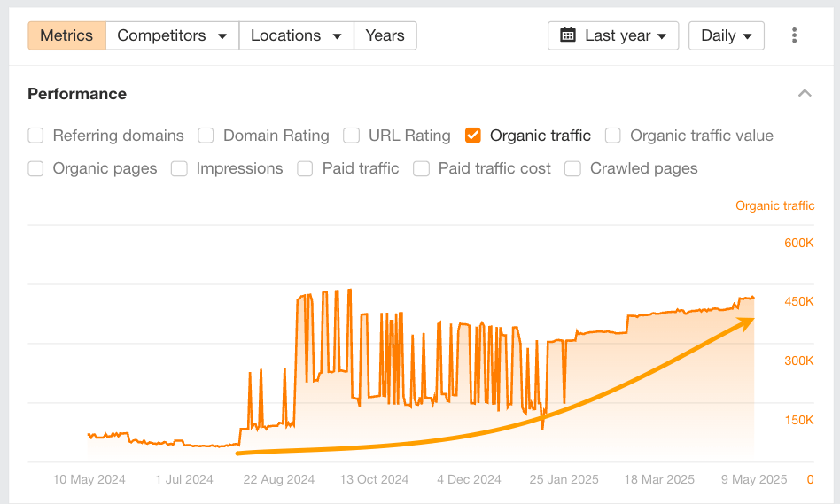The height and width of the screenshot is (504, 840).
Task: Tick the Domain Rating checkbox
Action: [x=206, y=136]
